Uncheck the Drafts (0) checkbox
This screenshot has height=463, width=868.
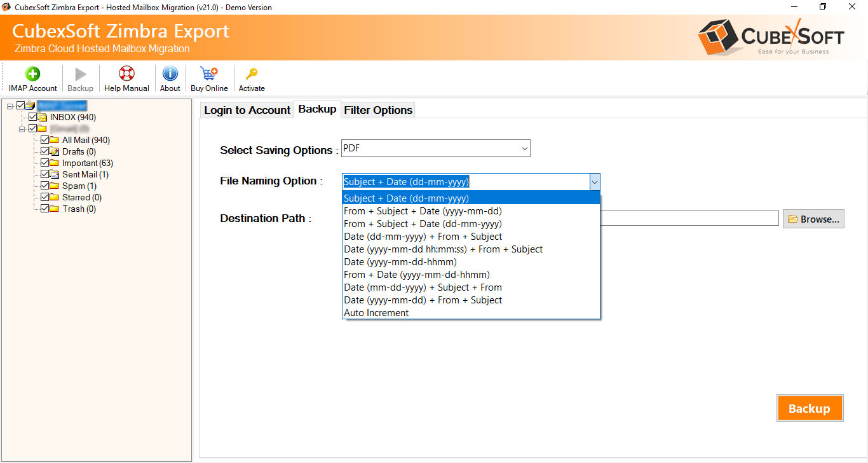[45, 151]
